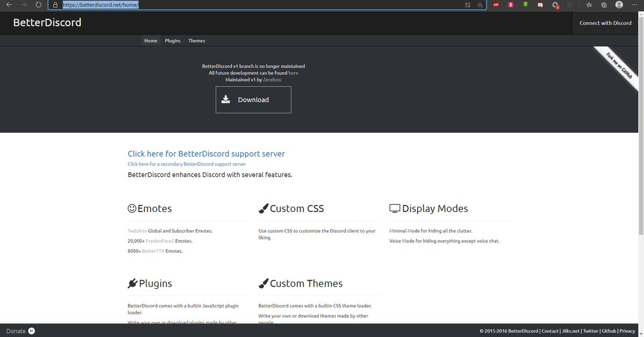Open the BetterTTV link
Screen dimensions: 644x337
[153, 251]
